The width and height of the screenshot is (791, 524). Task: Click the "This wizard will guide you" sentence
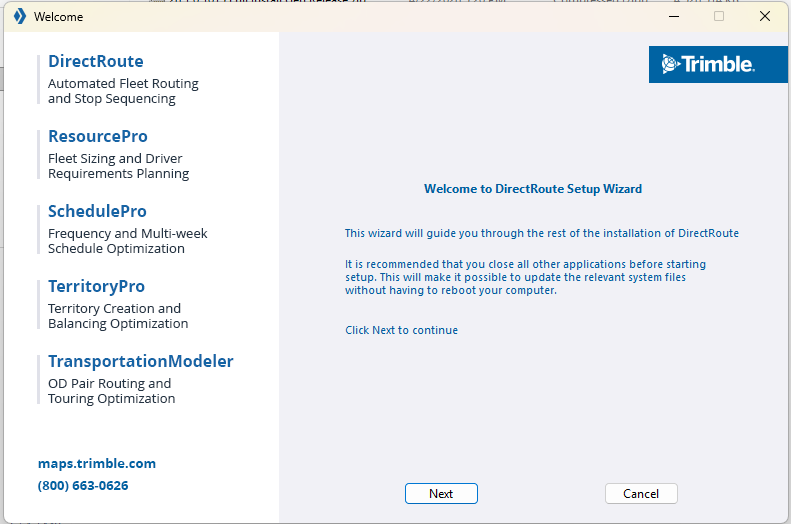click(542, 233)
